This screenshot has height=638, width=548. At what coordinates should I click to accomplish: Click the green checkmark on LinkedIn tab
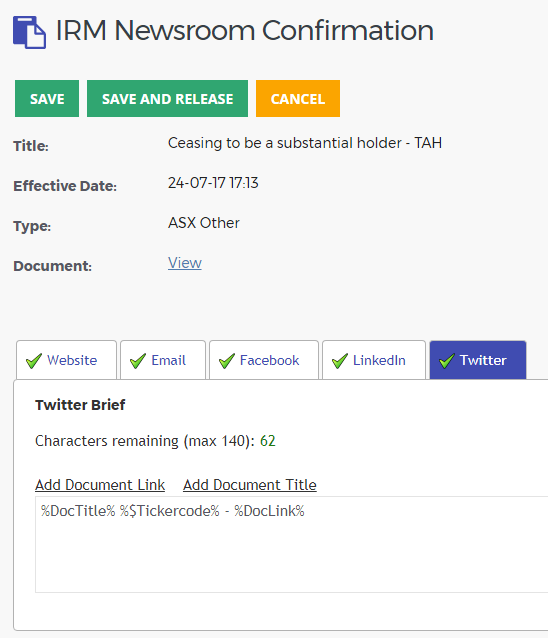[x=340, y=361]
